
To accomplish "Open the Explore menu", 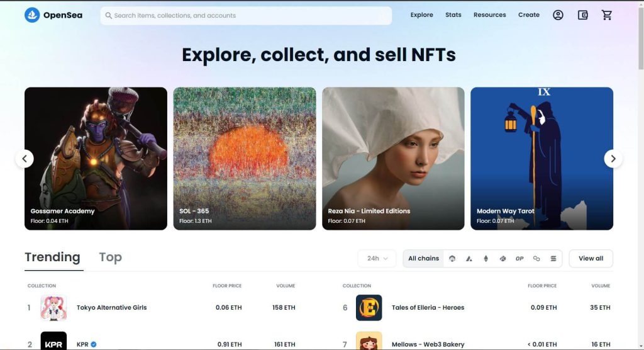I will click(422, 15).
